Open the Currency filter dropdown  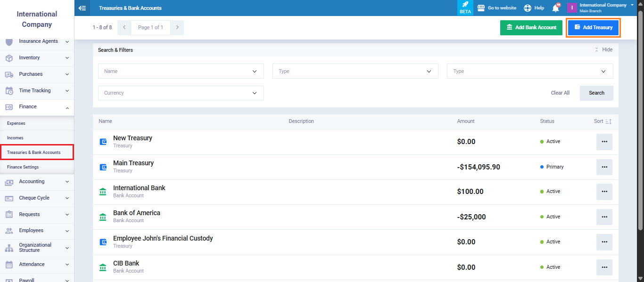[x=181, y=93]
